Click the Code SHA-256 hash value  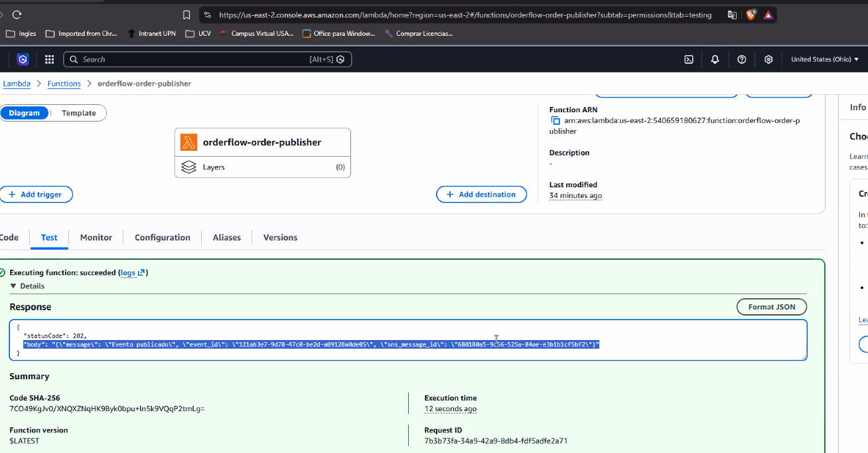107,408
